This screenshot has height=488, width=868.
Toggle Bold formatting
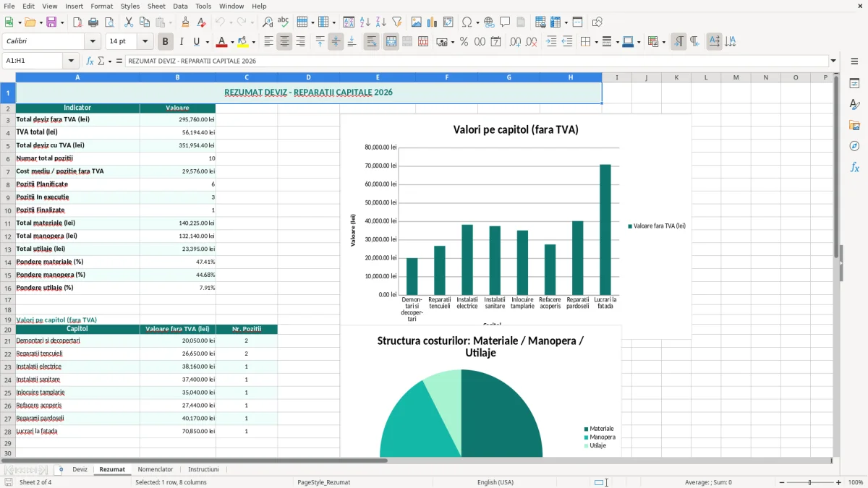tap(165, 42)
